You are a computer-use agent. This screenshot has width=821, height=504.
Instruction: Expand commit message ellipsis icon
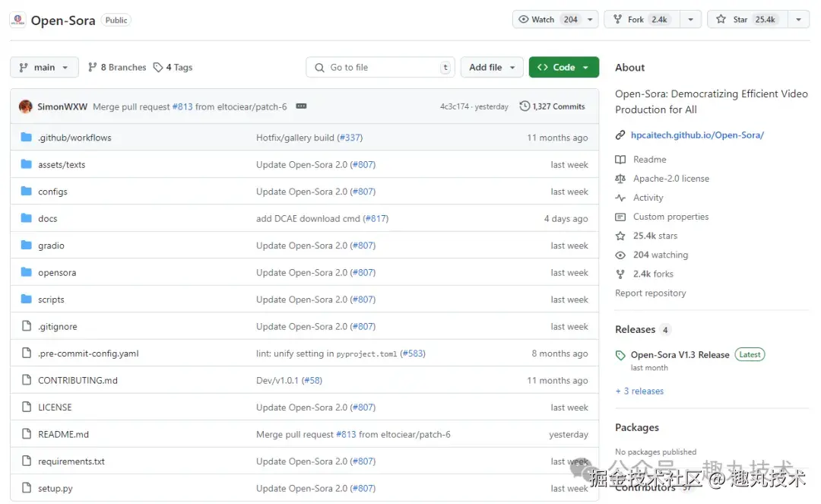[x=301, y=106]
